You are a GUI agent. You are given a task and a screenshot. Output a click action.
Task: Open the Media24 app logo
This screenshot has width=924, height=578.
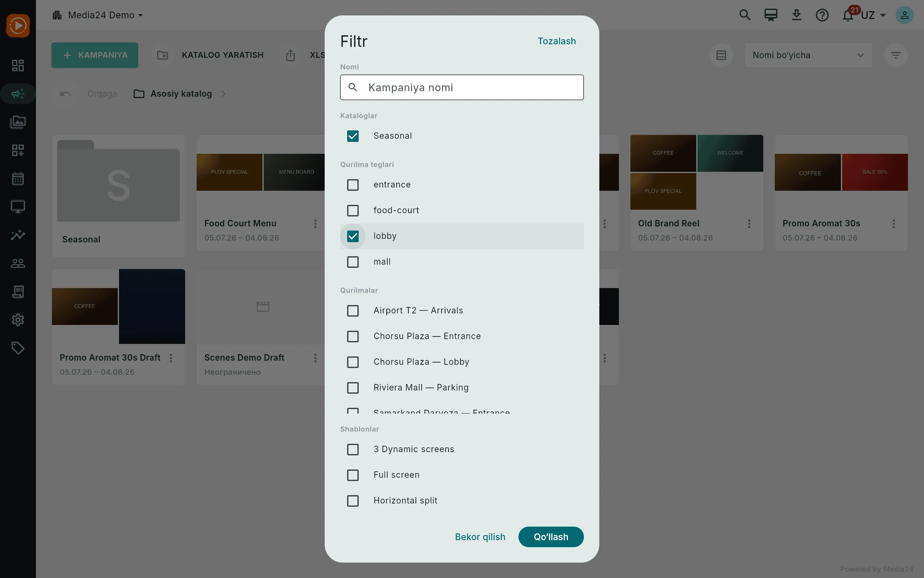click(x=18, y=26)
